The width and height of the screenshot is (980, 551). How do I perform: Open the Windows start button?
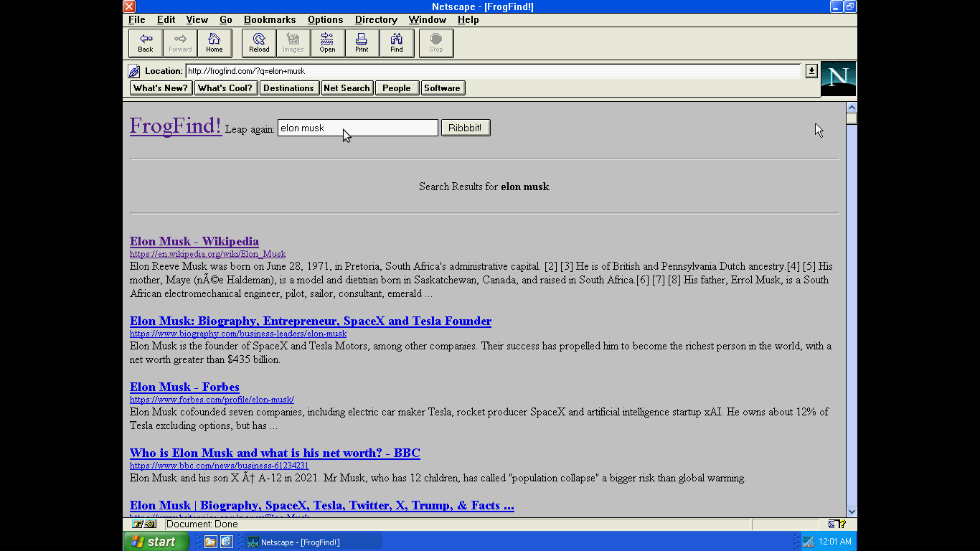(156, 542)
